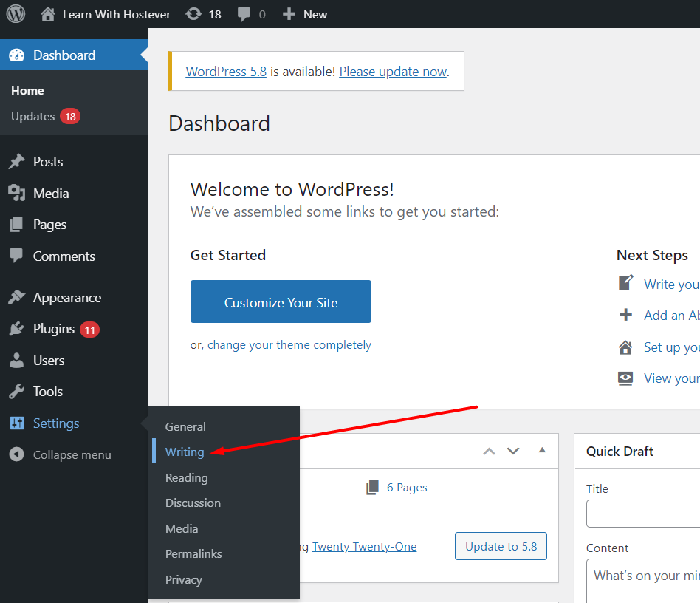Click the Users menu label
This screenshot has width=700, height=603.
(49, 361)
